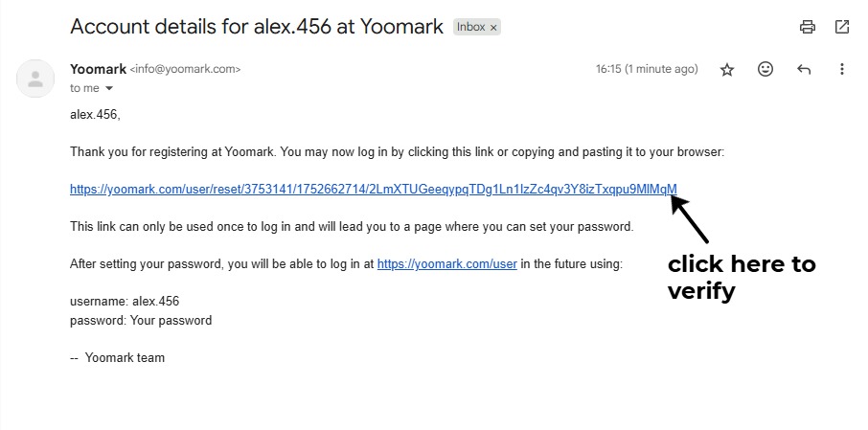Screen dimensions: 868x430
Task: Print this email using the printer icon
Action: [x=807, y=27]
